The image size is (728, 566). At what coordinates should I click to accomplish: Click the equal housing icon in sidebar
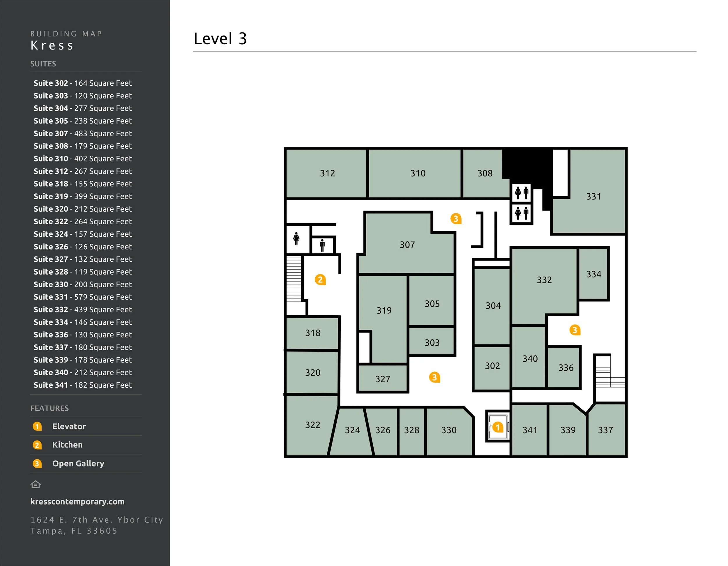36,484
